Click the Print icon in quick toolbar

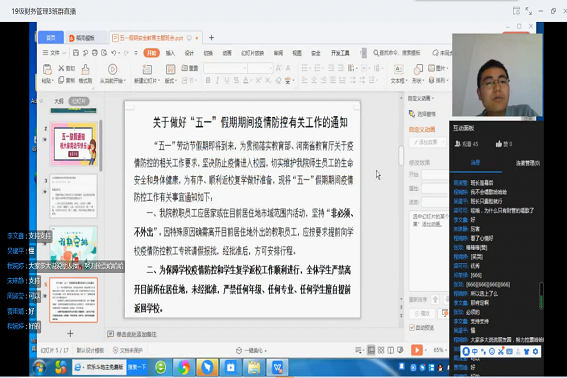(95, 53)
